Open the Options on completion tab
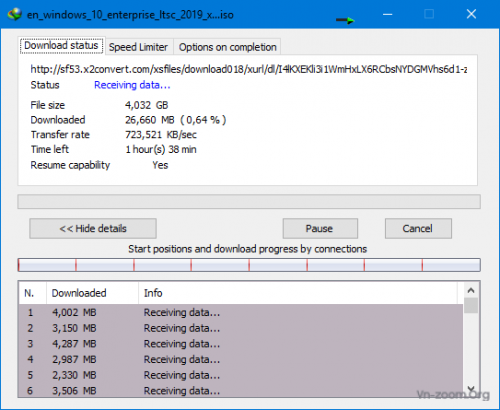Screen dimensions: 500x410 pyautogui.click(x=227, y=47)
